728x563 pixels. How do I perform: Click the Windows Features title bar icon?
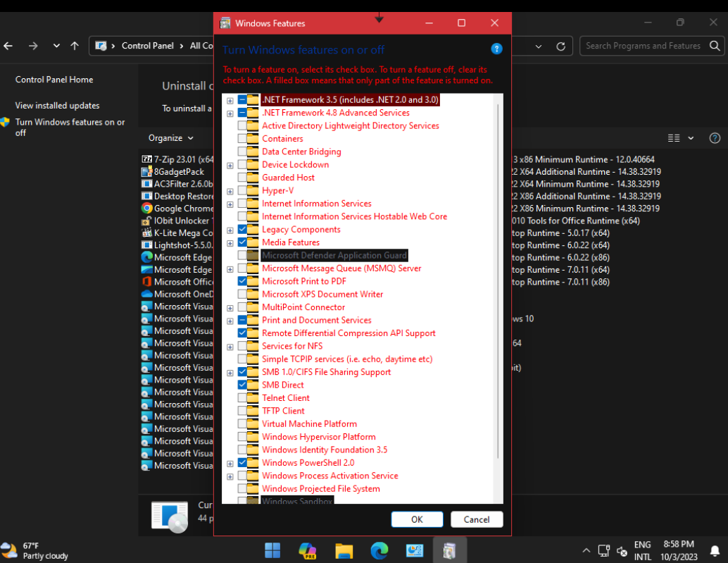pyautogui.click(x=225, y=23)
